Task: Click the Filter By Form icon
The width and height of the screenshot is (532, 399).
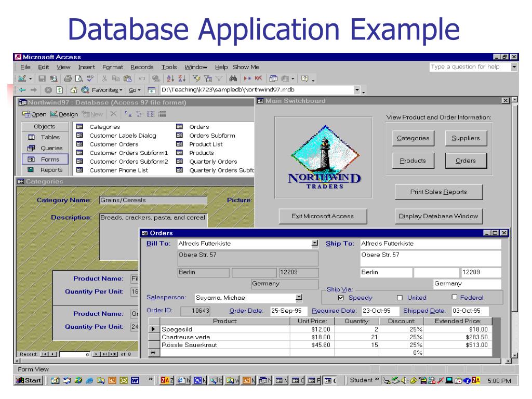Action: coord(208,78)
